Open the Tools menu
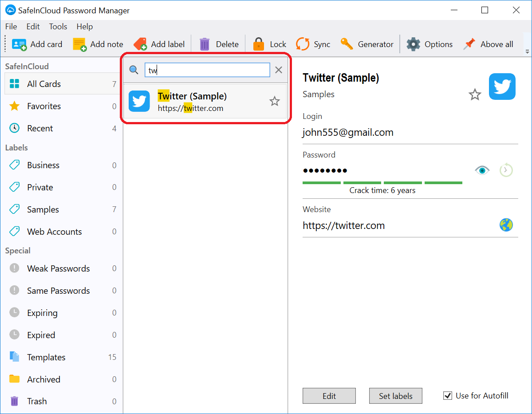Screen dimensions: 532x414 (x=58, y=27)
